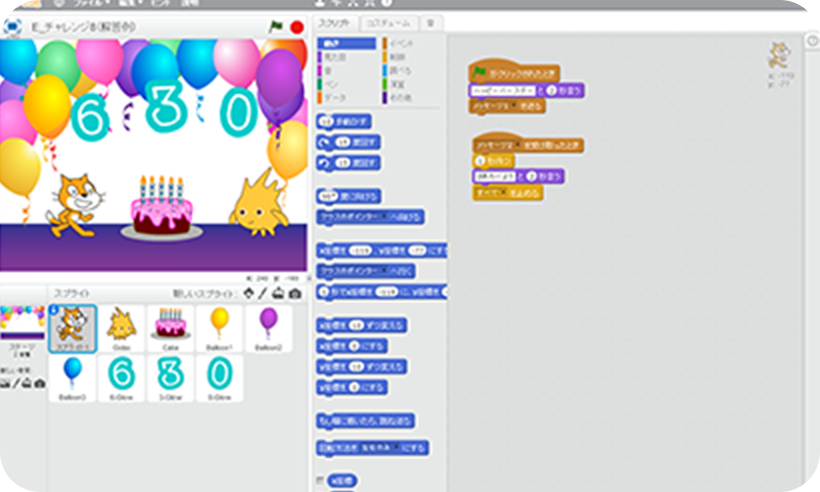820x492 pixels.
Task: Switch to the Scripts tab
Action: click(334, 22)
